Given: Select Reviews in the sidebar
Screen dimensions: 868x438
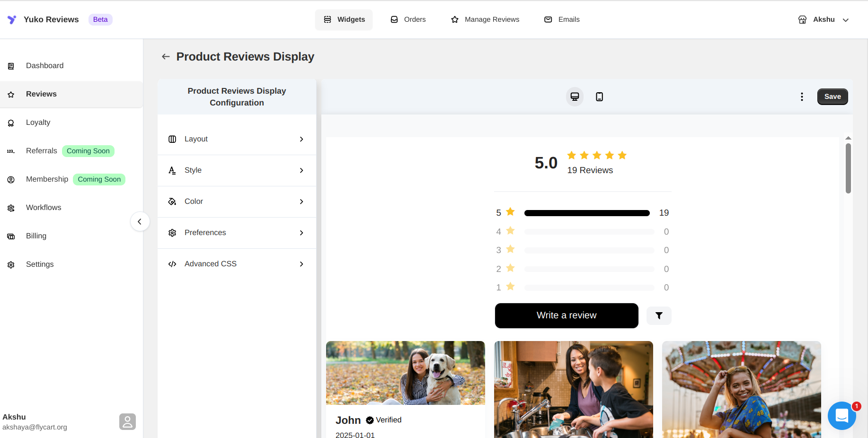Looking at the screenshot, I should pyautogui.click(x=71, y=94).
